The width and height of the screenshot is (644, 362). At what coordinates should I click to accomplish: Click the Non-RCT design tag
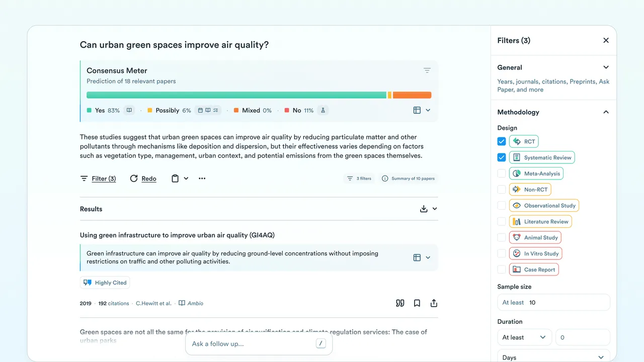point(530,190)
